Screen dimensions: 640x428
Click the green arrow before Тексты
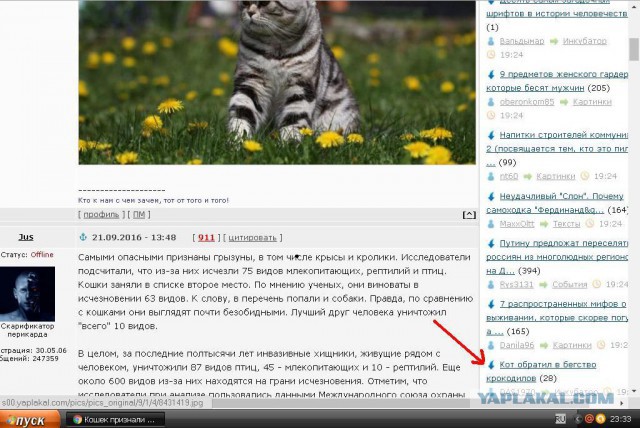pyautogui.click(x=544, y=224)
